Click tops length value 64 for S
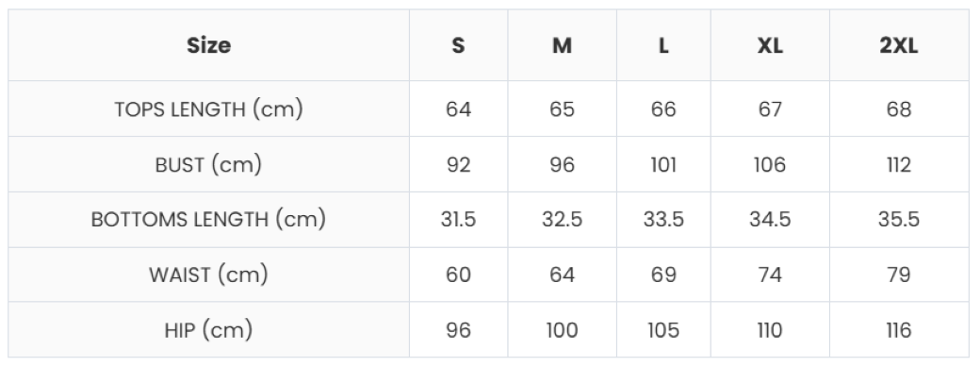This screenshot has height=366, width=980. point(459,108)
